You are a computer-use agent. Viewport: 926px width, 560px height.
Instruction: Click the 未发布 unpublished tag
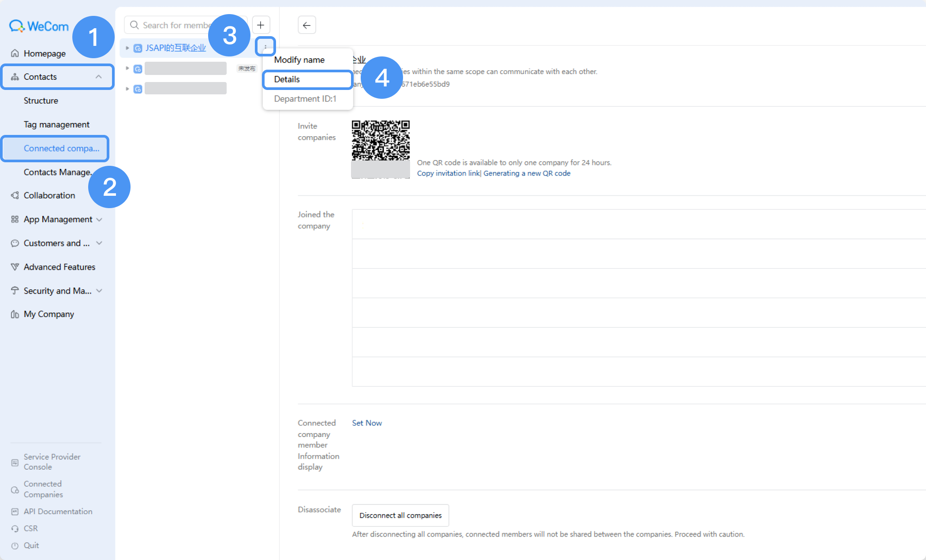247,68
